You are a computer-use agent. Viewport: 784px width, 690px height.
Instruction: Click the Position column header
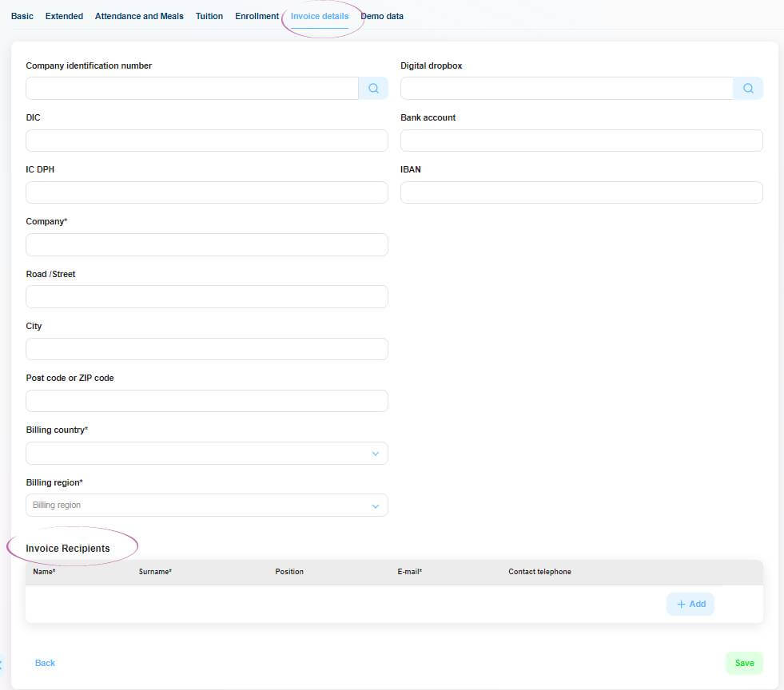point(289,572)
